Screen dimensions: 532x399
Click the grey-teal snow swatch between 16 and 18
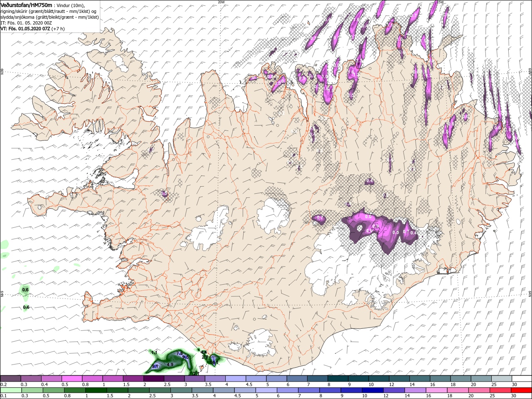tap(440, 379)
